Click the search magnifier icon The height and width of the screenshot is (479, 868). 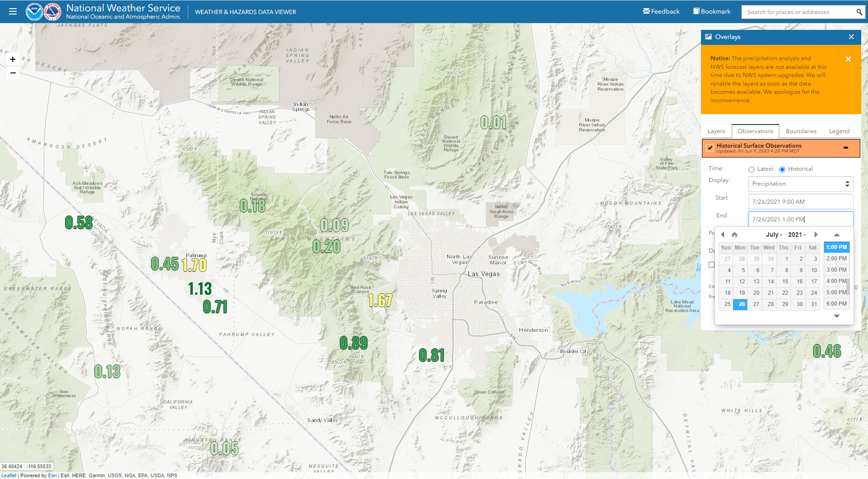point(859,12)
